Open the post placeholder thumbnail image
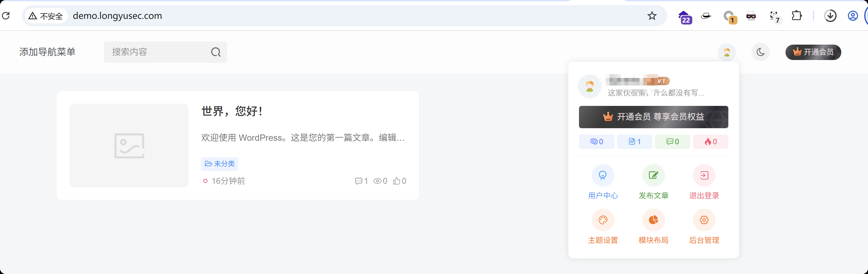This screenshot has width=868, height=274. point(129,145)
